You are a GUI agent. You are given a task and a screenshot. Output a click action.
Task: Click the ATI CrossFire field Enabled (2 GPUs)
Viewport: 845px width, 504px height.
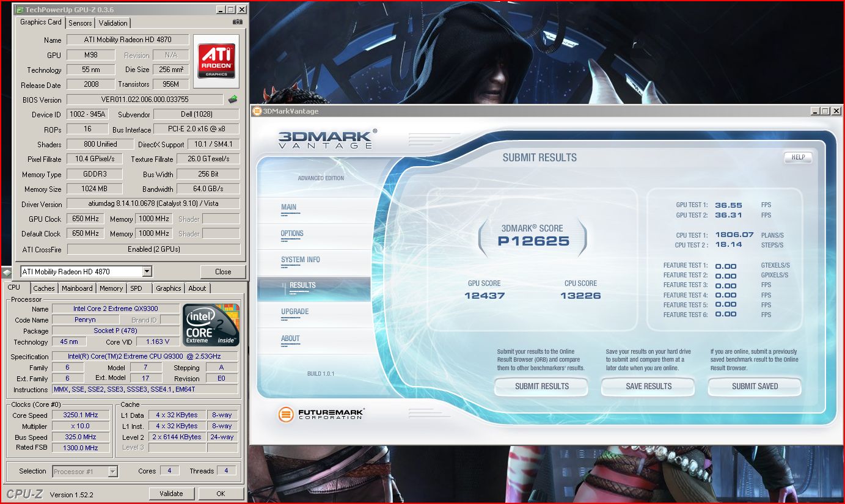click(x=153, y=249)
